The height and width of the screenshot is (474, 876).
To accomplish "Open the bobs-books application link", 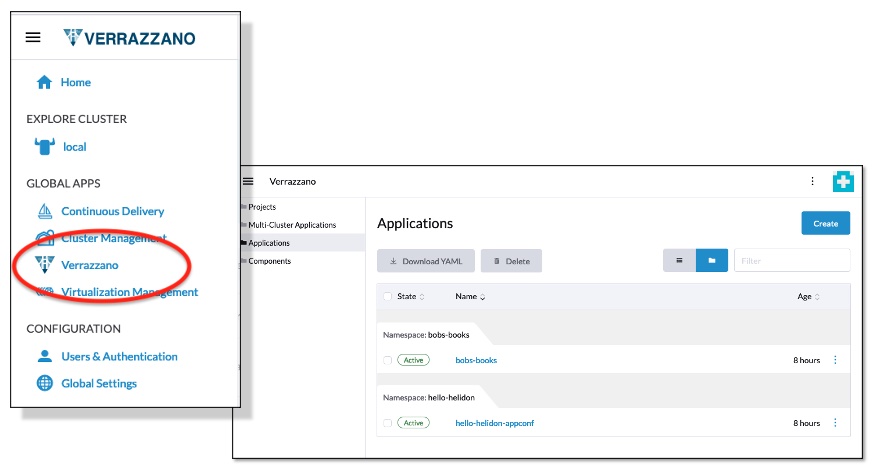I will click(476, 360).
